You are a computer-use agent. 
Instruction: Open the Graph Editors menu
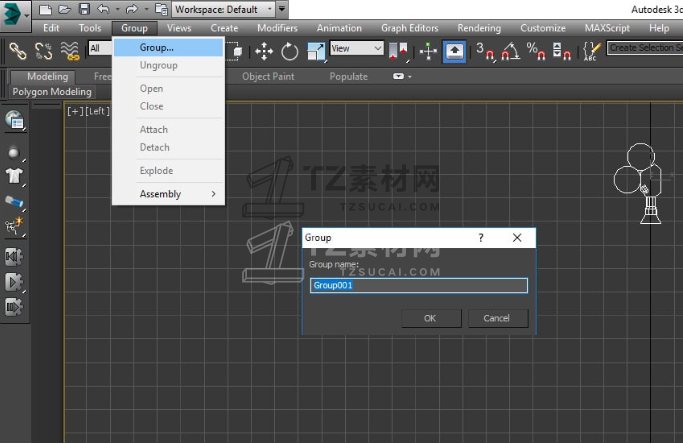coord(410,28)
